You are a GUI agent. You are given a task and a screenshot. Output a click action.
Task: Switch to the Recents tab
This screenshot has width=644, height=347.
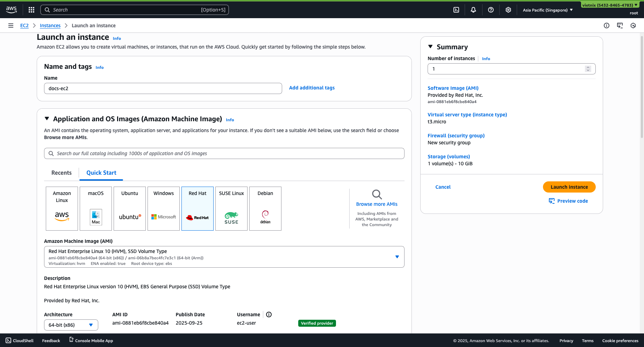(61, 173)
